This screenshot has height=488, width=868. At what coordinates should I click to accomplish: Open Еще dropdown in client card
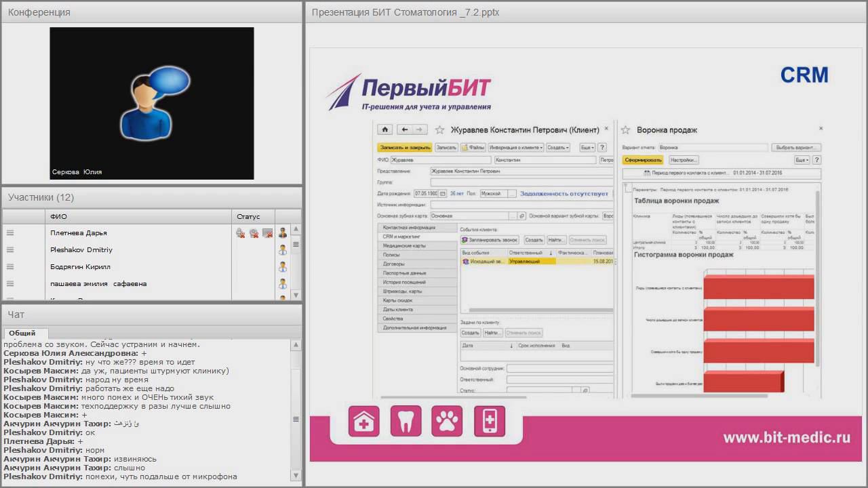[x=587, y=147]
